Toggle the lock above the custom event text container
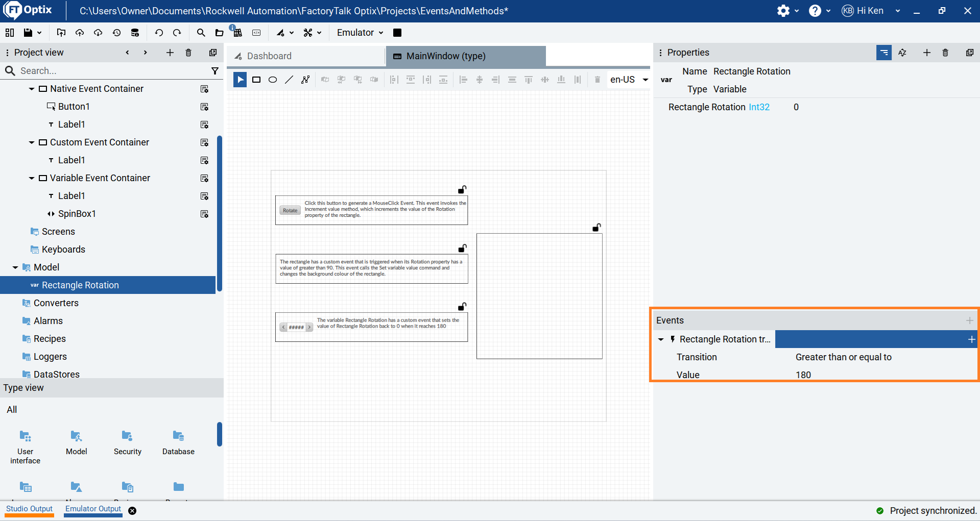 point(462,248)
